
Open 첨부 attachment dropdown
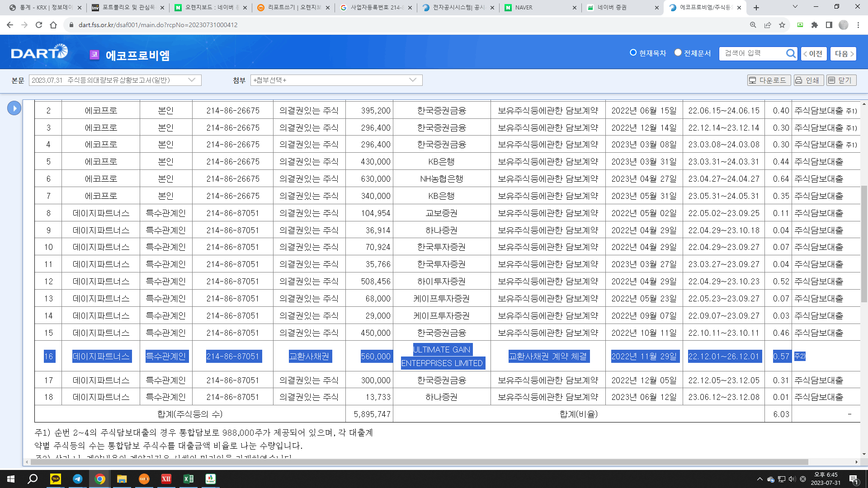[336, 80]
